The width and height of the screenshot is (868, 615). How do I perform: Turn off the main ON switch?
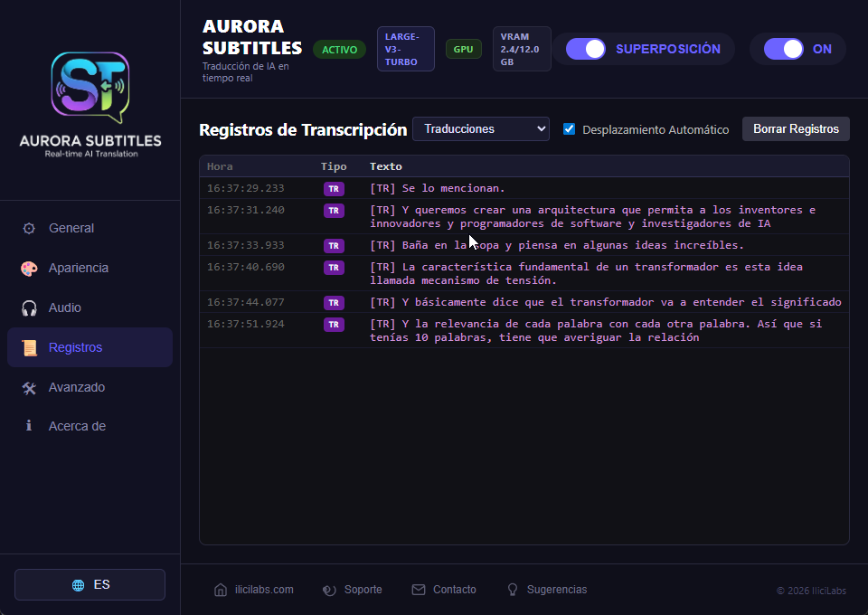point(784,49)
